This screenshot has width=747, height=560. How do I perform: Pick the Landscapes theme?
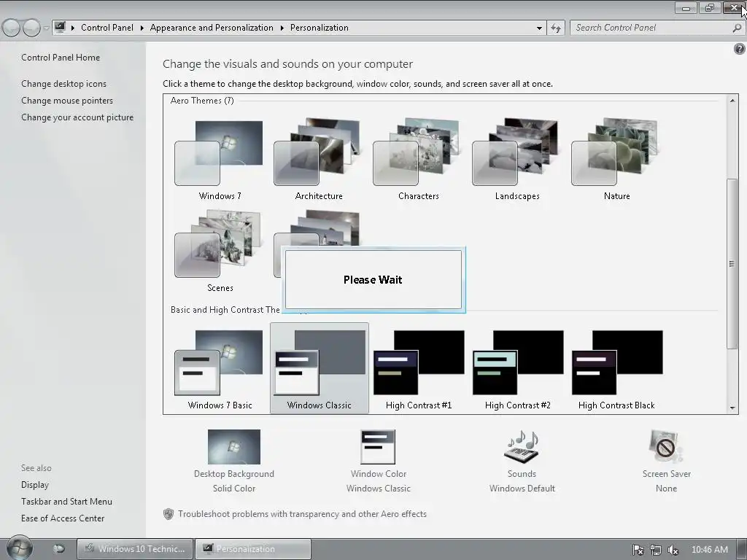pyautogui.click(x=517, y=159)
